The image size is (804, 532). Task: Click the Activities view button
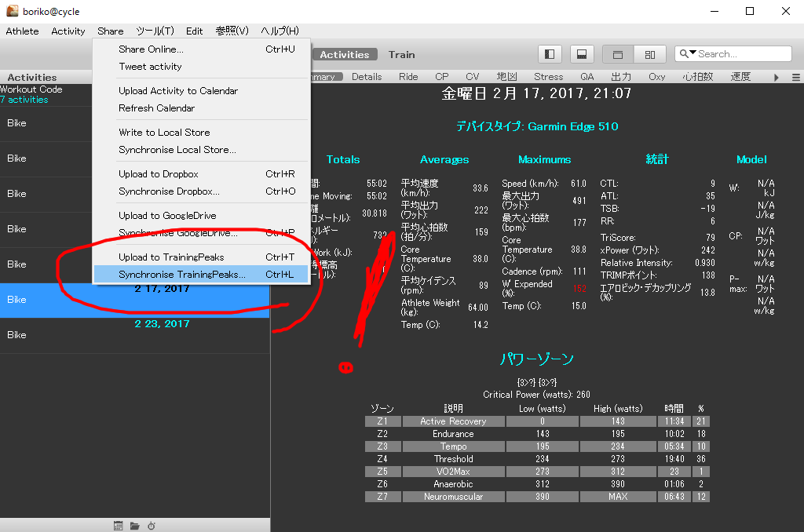point(344,54)
